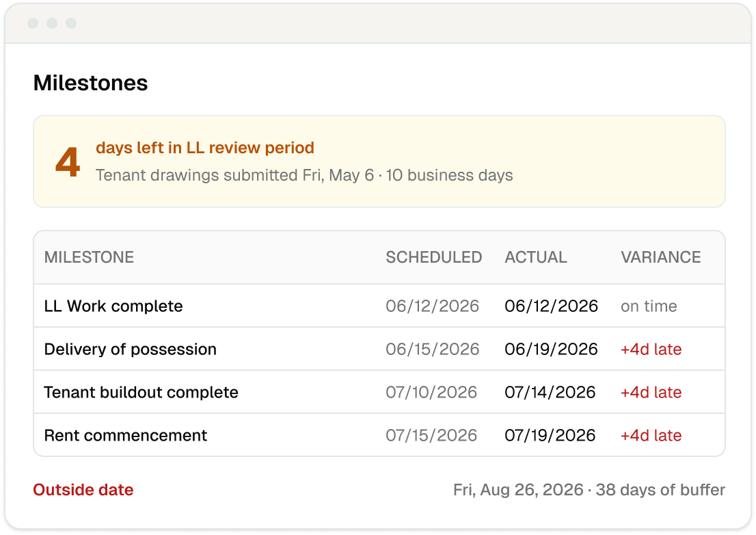756x535 pixels.
Task: Click actual date 06/12/2026 for LL Work
Action: click(551, 306)
